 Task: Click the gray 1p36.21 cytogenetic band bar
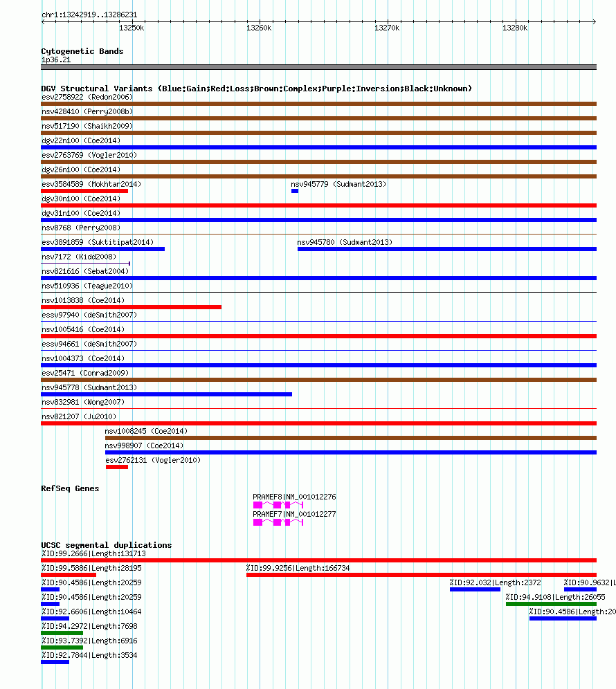319,67
